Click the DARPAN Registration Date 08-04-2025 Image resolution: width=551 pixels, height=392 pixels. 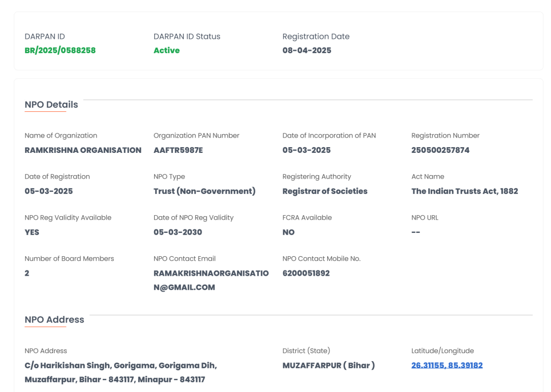307,50
